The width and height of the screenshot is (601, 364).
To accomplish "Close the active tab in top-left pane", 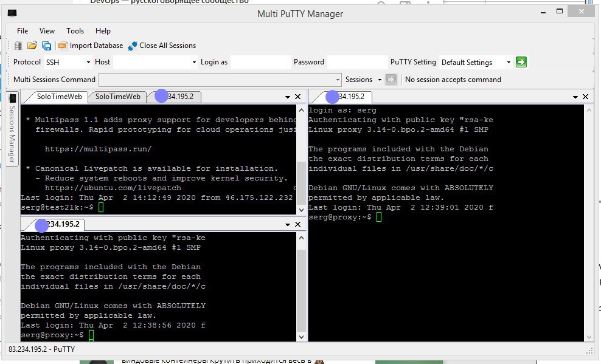I will tap(298, 97).
